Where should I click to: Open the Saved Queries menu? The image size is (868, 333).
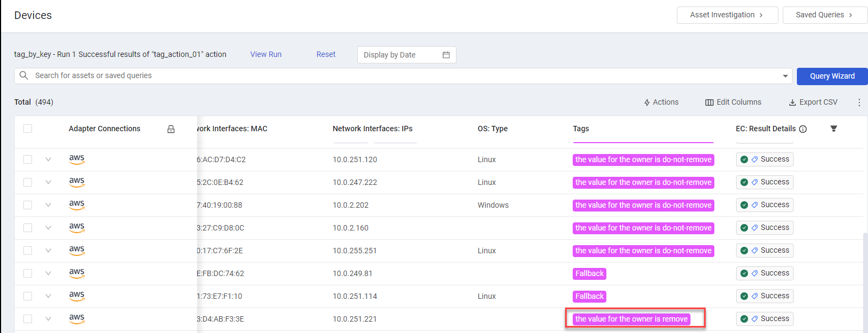[x=825, y=15]
